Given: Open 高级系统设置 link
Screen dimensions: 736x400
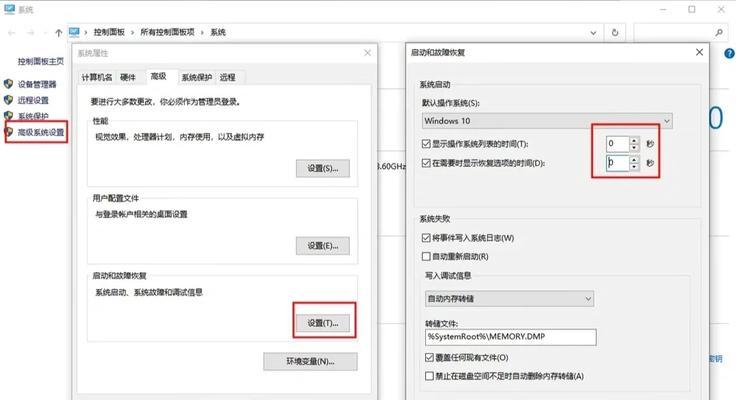Looking at the screenshot, I should [41, 132].
